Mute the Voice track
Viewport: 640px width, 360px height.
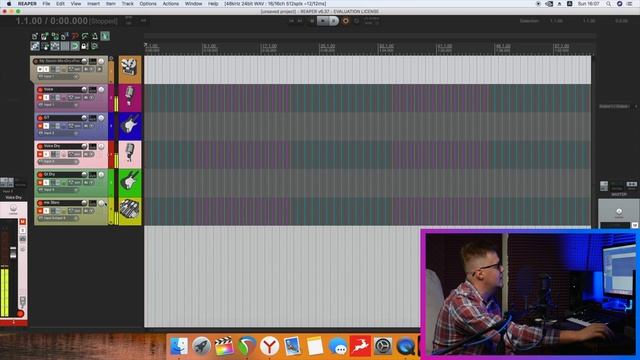click(x=40, y=98)
